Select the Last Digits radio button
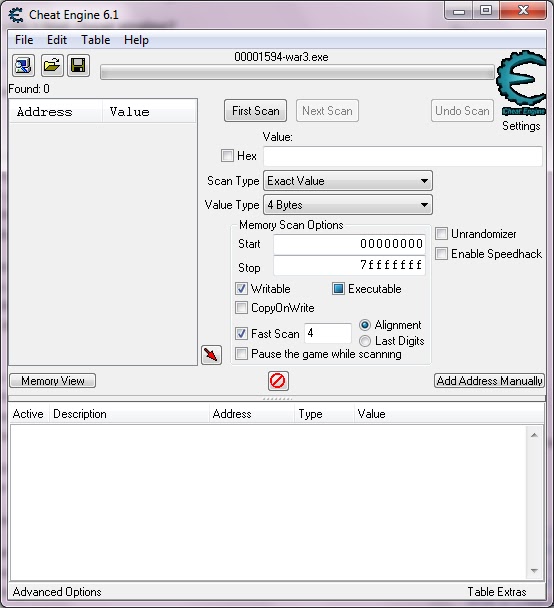Image resolution: width=554 pixels, height=608 pixels. pyautogui.click(x=365, y=341)
